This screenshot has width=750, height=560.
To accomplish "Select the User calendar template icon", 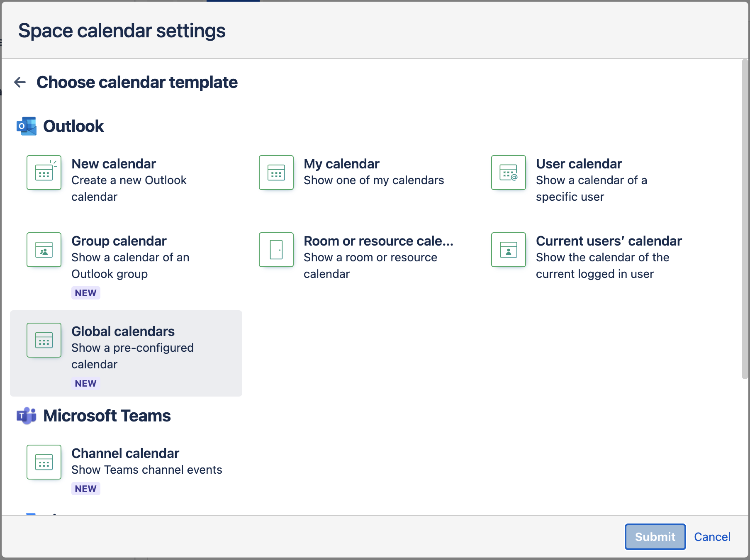I will (x=509, y=173).
